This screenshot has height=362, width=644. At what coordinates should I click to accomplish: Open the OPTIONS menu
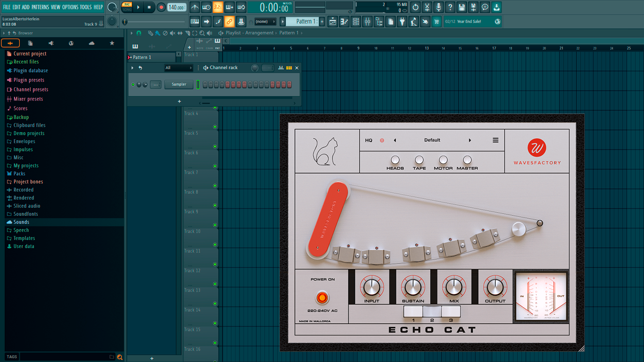click(70, 7)
